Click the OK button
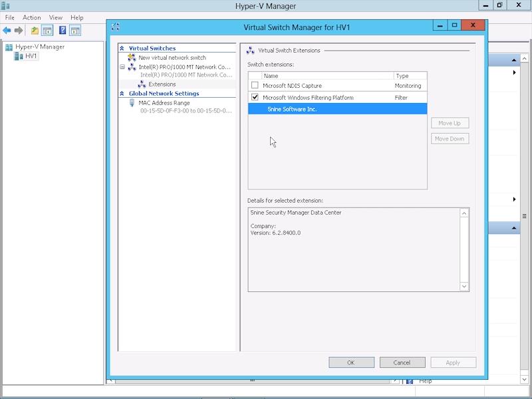 [351, 362]
